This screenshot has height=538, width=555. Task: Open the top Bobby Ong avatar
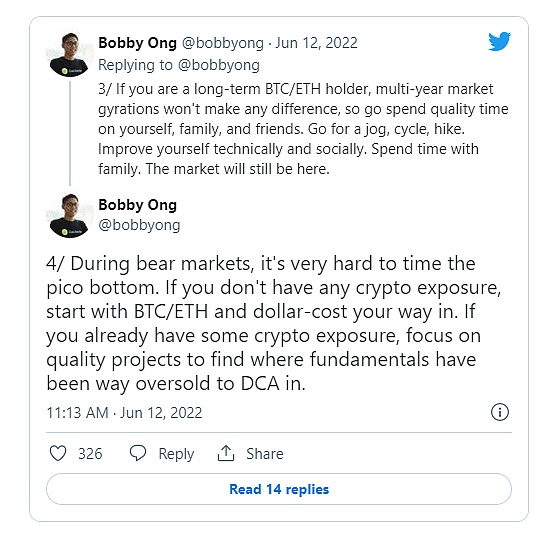(70, 55)
